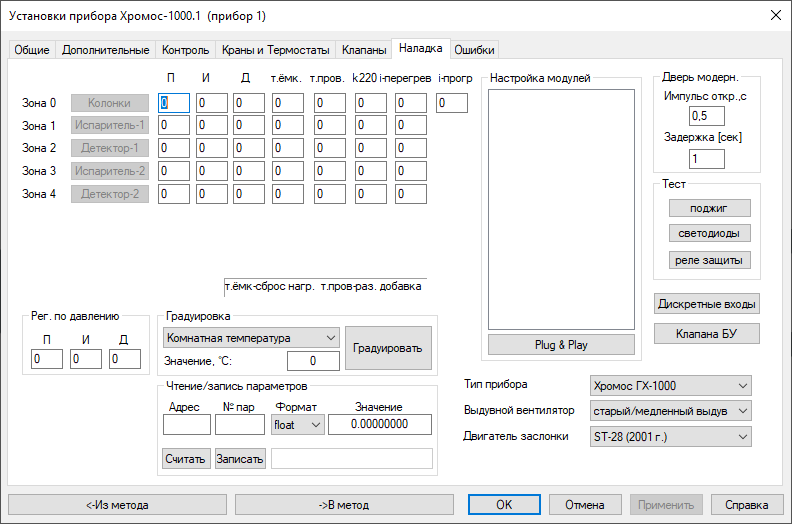The image size is (792, 524).
Task: Open Клапана БУ
Action: pos(707,334)
